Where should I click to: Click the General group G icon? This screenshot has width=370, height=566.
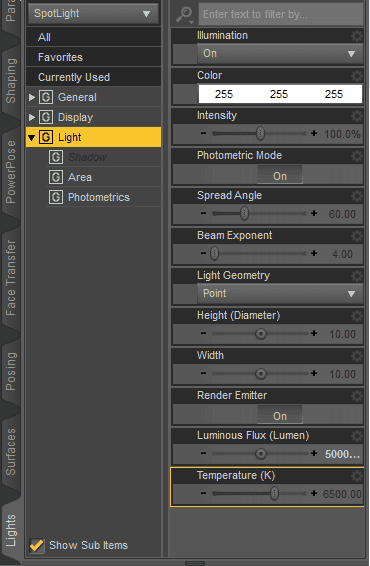pos(46,97)
